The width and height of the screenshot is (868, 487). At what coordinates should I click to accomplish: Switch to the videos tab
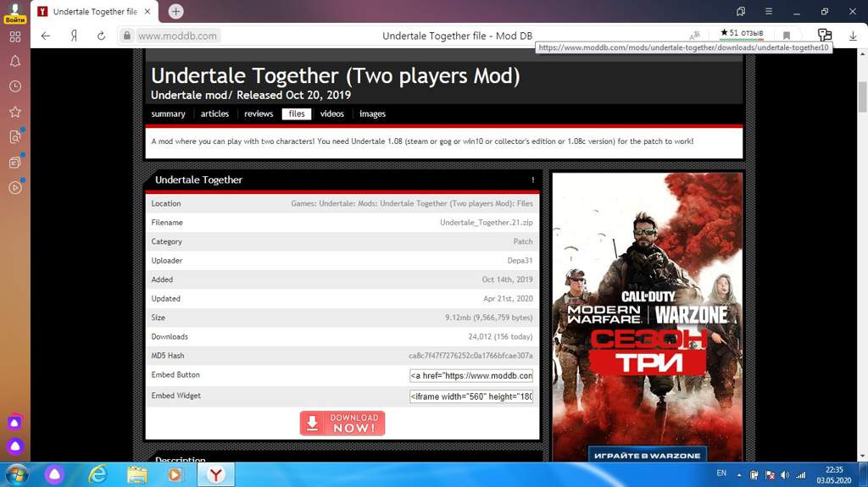pos(332,113)
